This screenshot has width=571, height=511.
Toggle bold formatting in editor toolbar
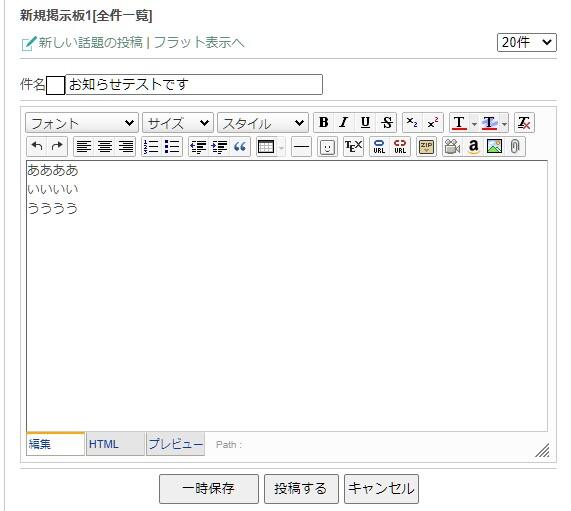tap(323, 123)
